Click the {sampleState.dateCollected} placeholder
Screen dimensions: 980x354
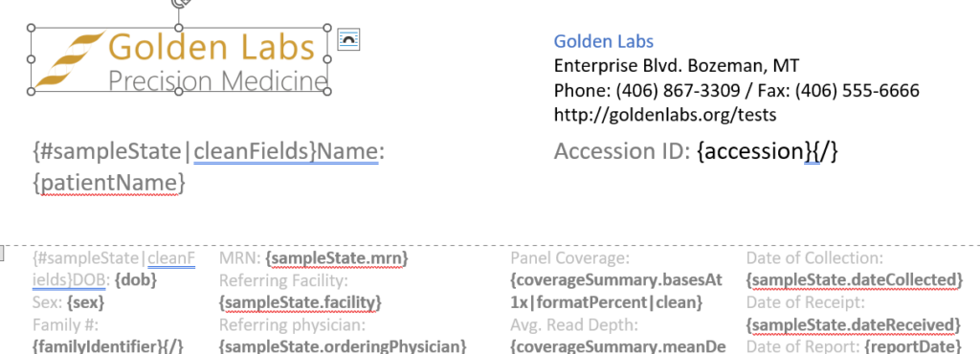(x=855, y=279)
